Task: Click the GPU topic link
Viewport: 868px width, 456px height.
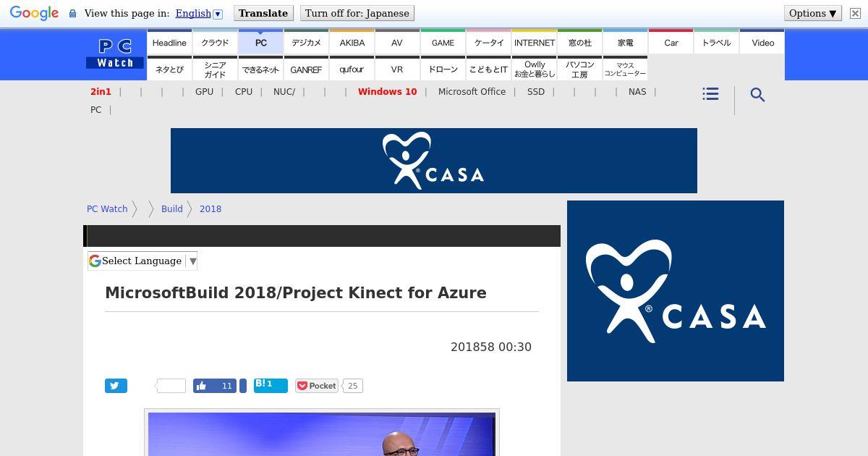Action: click(x=204, y=92)
